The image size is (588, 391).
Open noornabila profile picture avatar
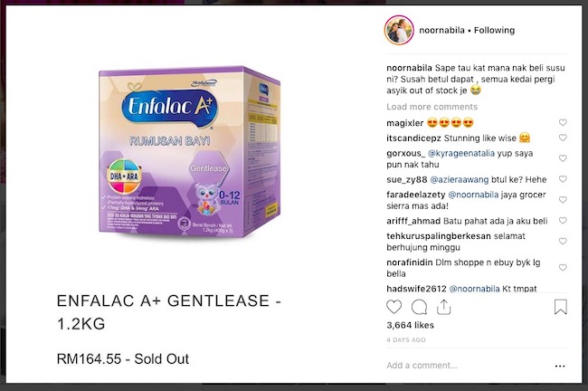[399, 30]
